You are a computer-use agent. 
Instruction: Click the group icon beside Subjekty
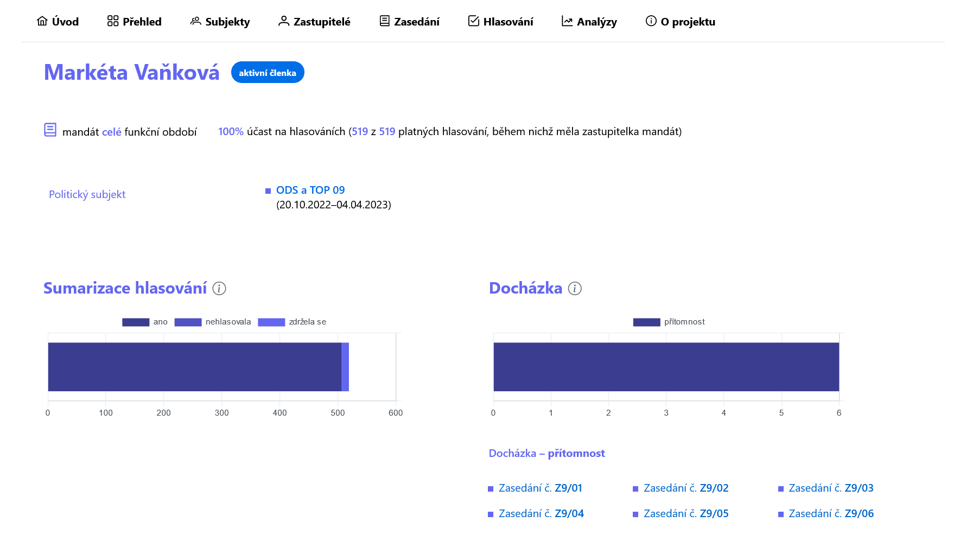pyautogui.click(x=195, y=21)
